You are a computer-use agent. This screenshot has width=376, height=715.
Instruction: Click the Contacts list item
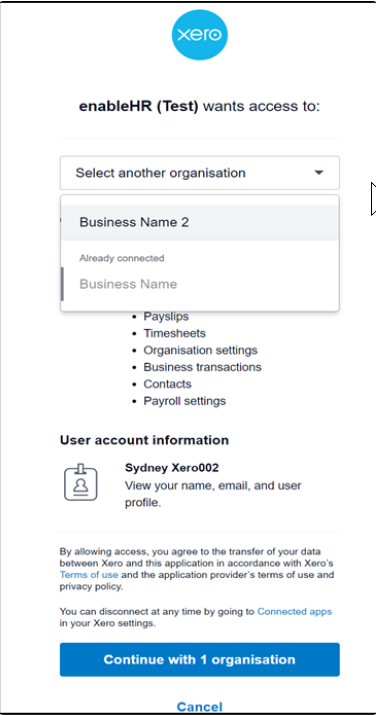(167, 384)
